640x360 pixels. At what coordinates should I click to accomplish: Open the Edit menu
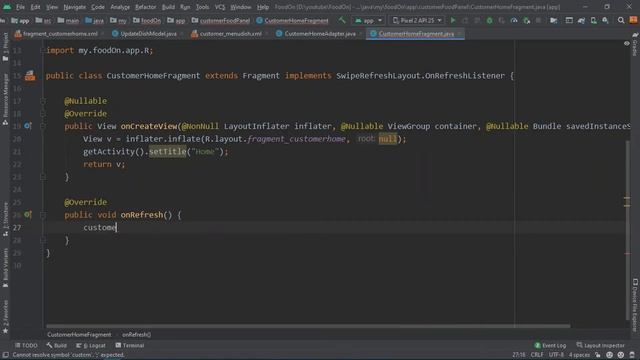tap(36, 7)
